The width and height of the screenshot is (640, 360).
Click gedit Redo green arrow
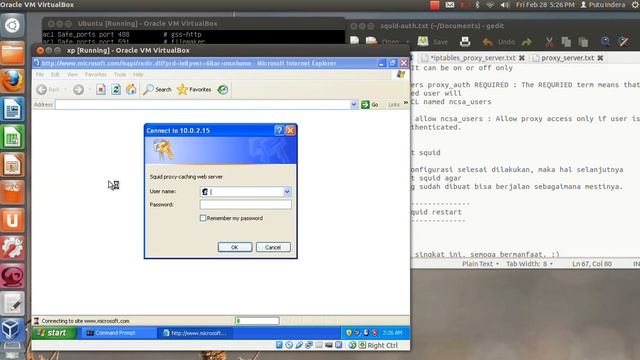[527, 42]
